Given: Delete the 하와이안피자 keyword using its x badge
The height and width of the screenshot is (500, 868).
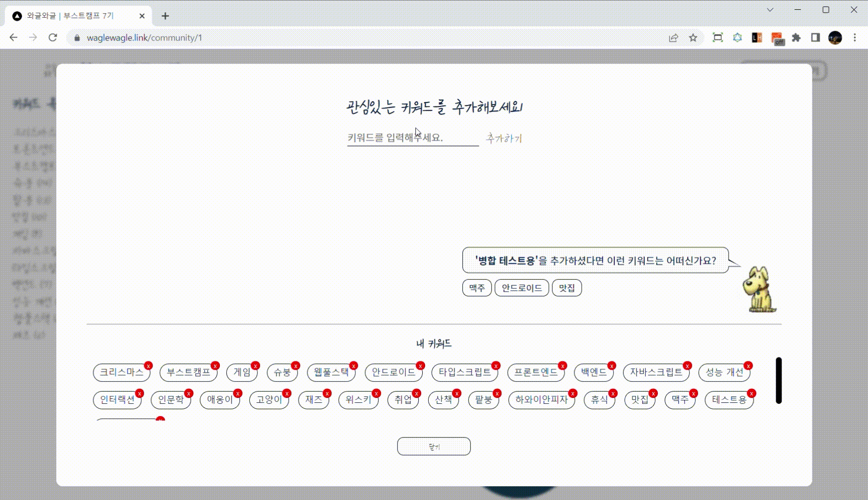Looking at the screenshot, I should tap(572, 394).
